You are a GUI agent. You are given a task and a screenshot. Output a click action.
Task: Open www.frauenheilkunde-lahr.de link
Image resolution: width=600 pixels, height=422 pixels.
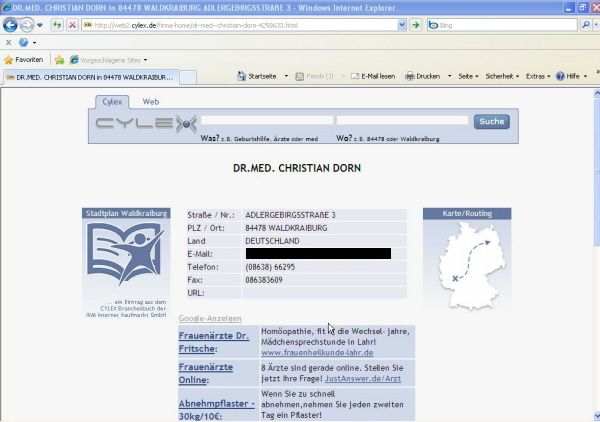(317, 353)
